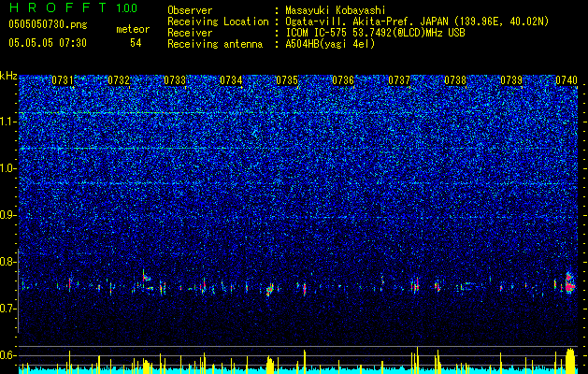Screen dimensions: 588x374
Task: Click the kHz axis unit label
Action: pos(8,76)
